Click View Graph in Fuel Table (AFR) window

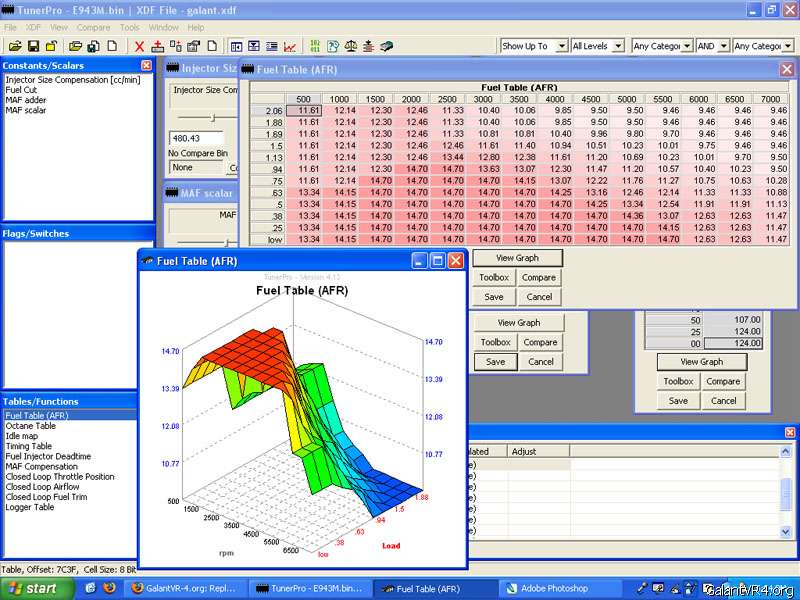click(518, 258)
